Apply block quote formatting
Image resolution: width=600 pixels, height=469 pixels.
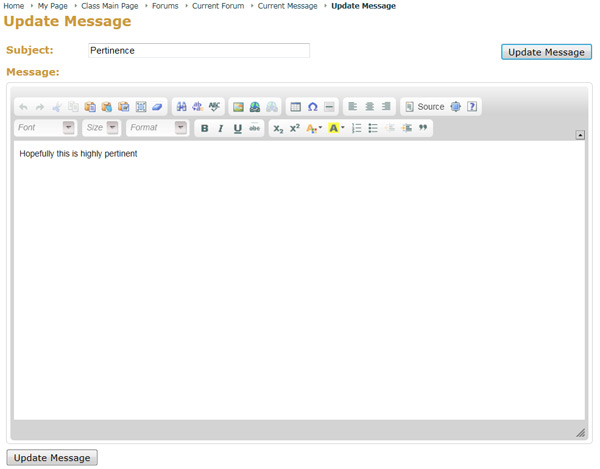point(423,128)
